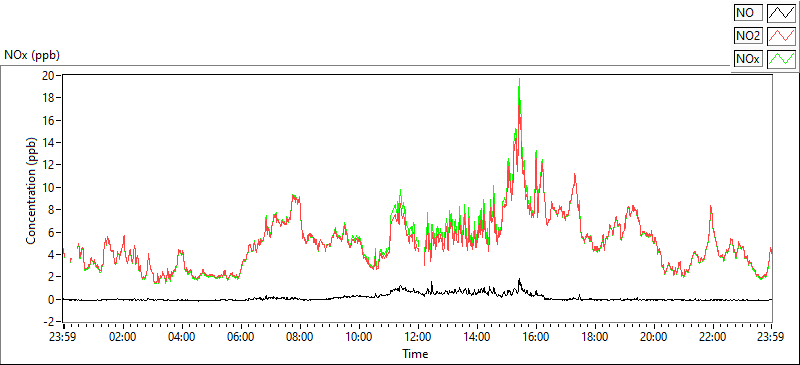Click the Time x-axis label

pos(415,353)
